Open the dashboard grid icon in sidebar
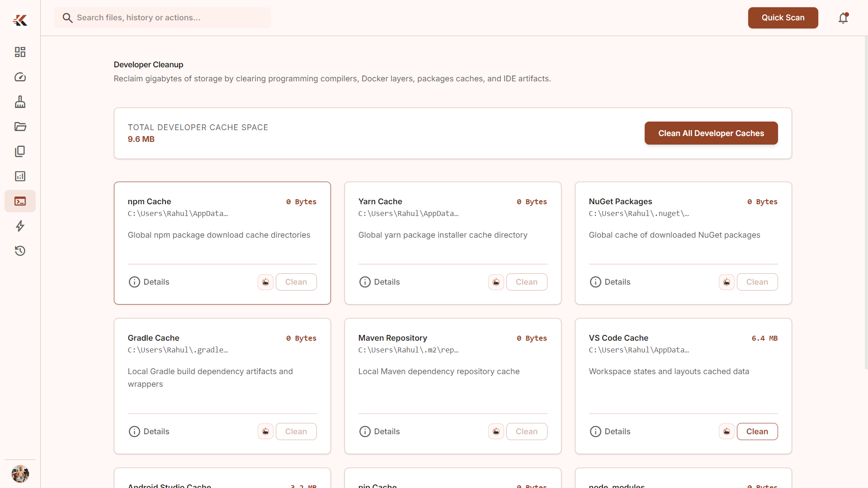Viewport: 868px width, 488px height. click(x=20, y=52)
